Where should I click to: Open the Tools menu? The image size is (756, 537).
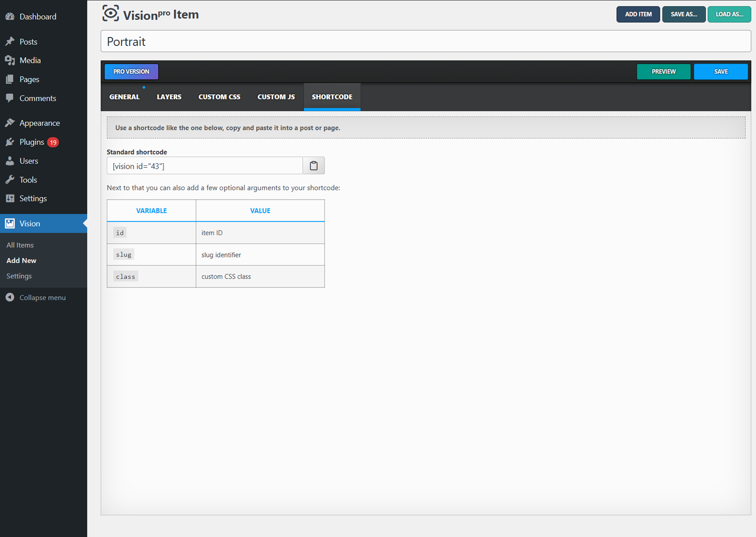click(x=43, y=180)
